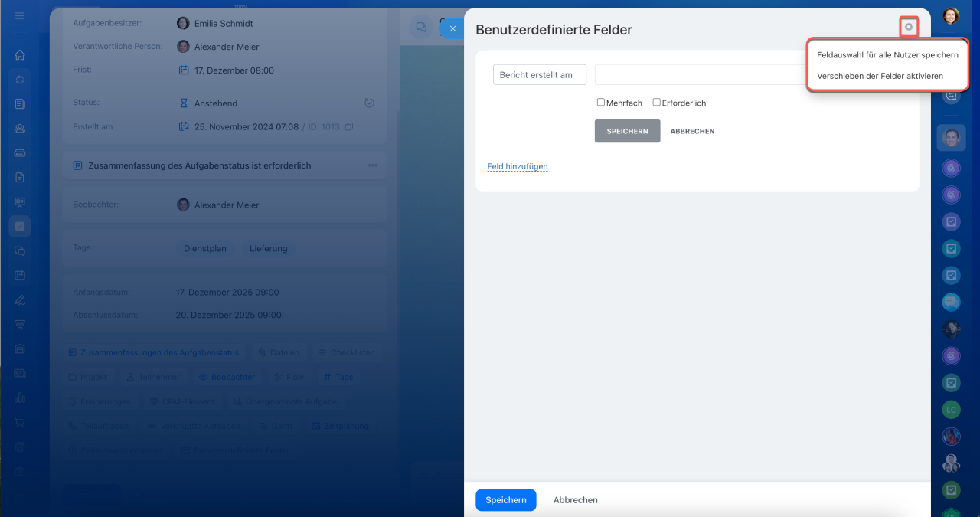The width and height of the screenshot is (980, 517).
Task: Open the chat bubble icon beside the panel
Action: coord(421,27)
